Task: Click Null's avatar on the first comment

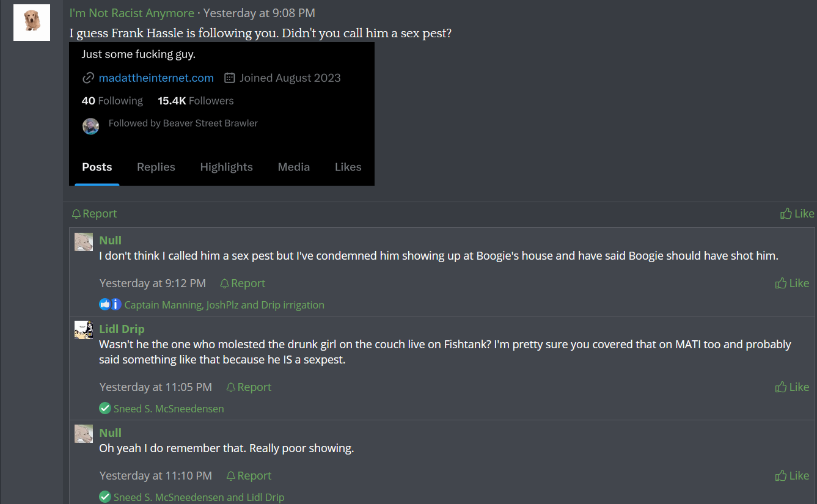Action: pyautogui.click(x=84, y=242)
